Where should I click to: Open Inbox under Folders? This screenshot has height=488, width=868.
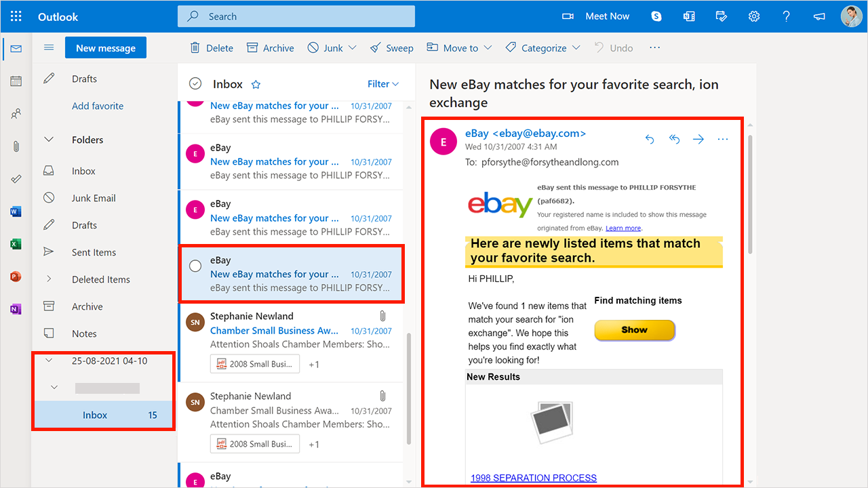pyautogui.click(x=84, y=171)
